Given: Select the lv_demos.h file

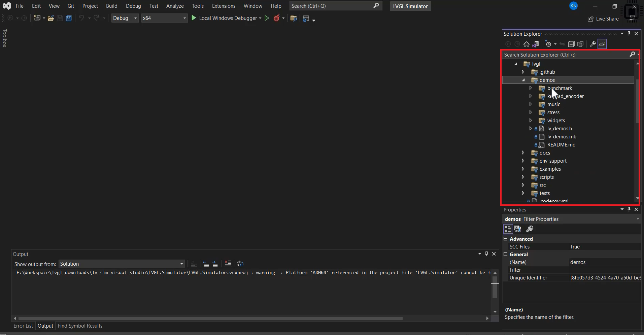Looking at the screenshot, I should point(559,129).
